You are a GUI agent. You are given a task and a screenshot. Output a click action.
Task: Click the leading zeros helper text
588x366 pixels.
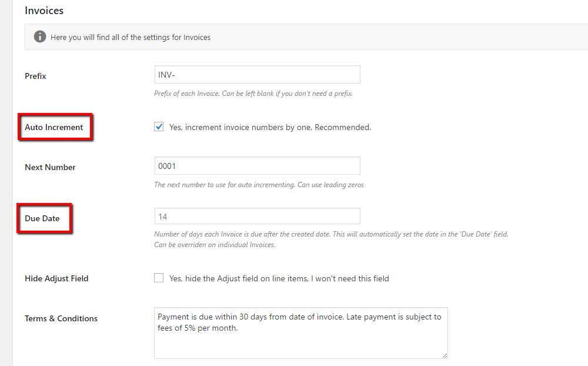click(x=259, y=184)
